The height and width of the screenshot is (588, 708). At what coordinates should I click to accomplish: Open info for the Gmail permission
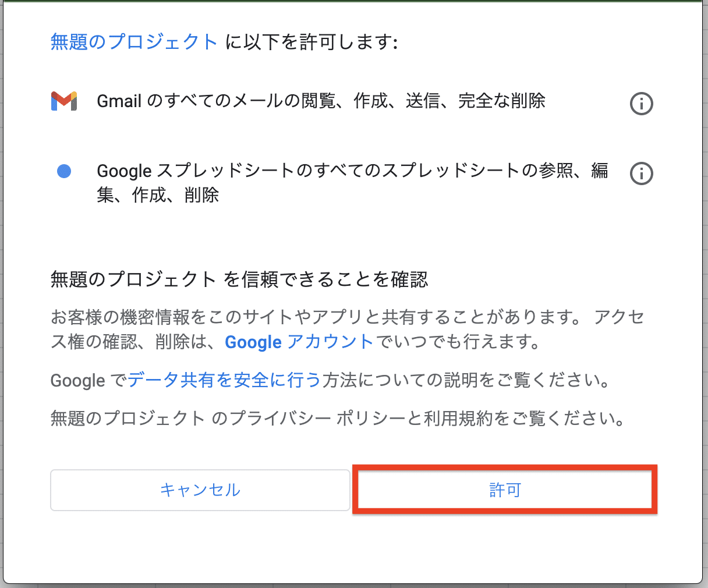tap(641, 104)
